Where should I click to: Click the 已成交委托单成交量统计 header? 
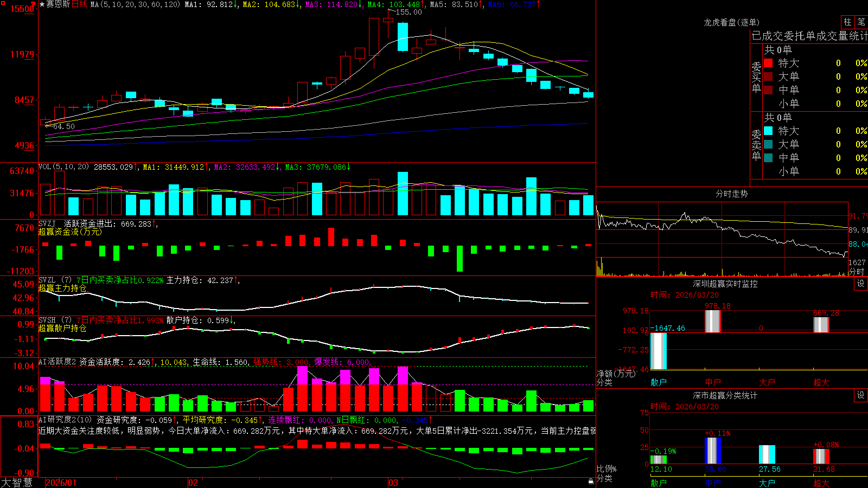coord(809,36)
